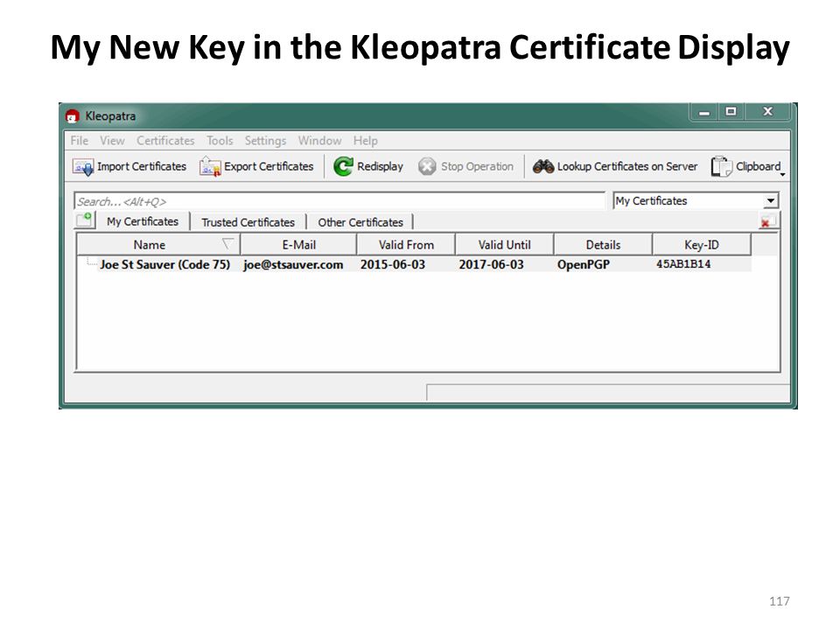The image size is (840, 630).
Task: Click the Kleopatra title bar app icon
Action: point(73,116)
